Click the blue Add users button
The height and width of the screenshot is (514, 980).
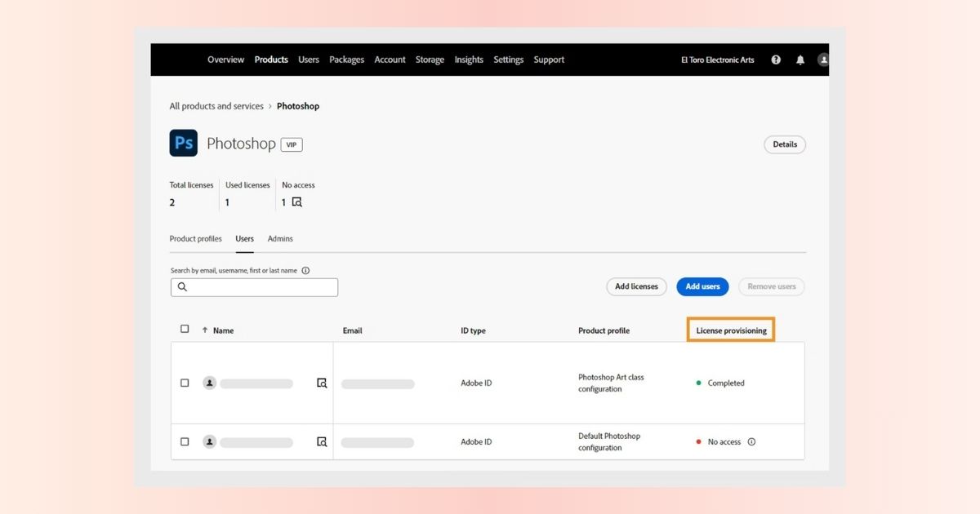702,286
